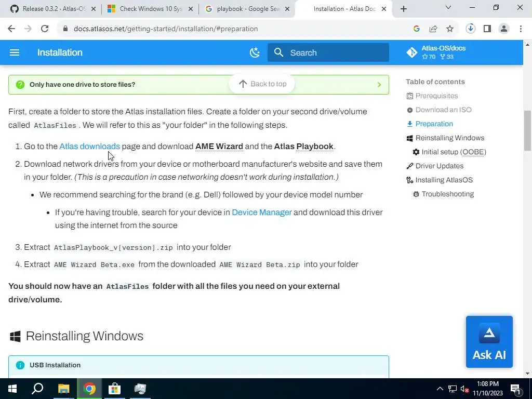Click the wrench icon beside Driver Updates
532x399 pixels.
click(x=410, y=166)
